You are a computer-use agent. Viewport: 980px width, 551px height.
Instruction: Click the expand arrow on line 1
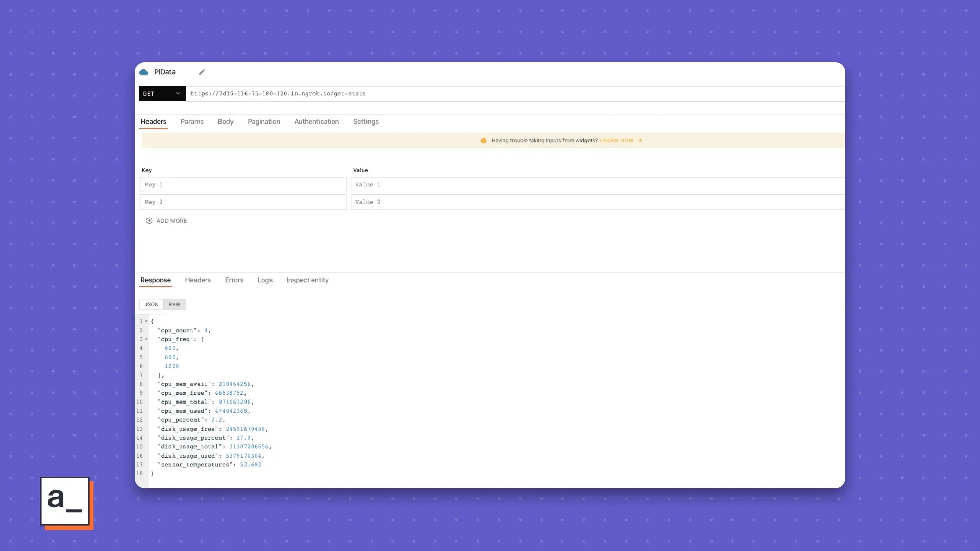(x=145, y=321)
